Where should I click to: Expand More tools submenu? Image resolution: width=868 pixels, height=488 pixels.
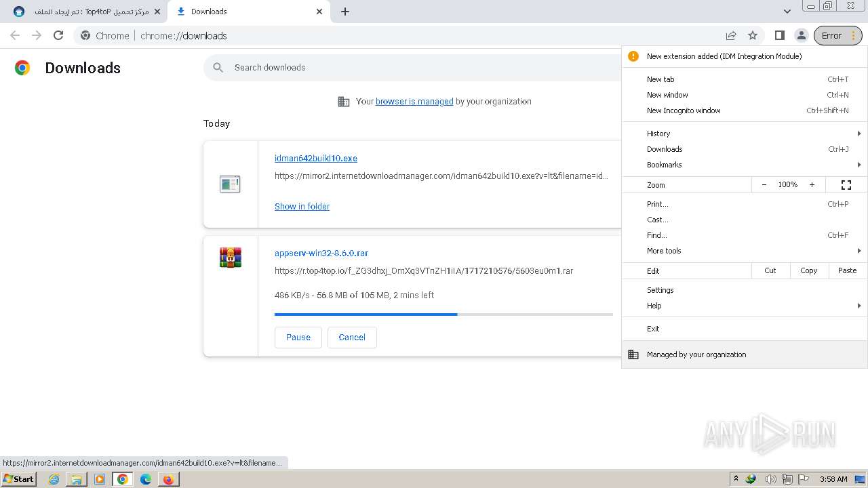pyautogui.click(x=745, y=251)
